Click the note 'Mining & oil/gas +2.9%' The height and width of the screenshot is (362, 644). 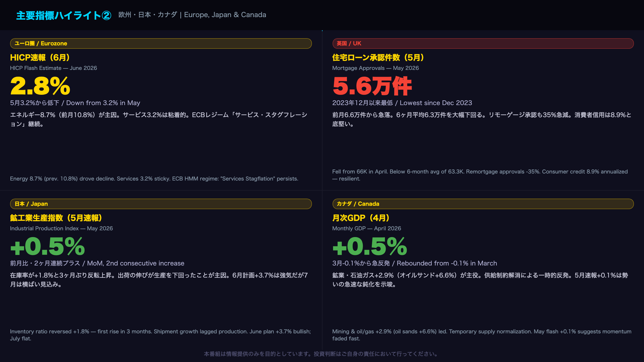tap(482, 335)
